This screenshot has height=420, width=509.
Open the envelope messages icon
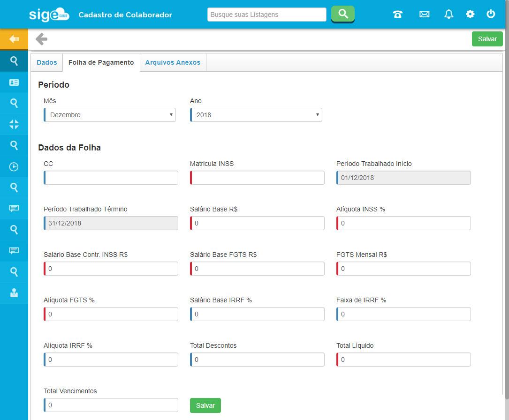(424, 14)
